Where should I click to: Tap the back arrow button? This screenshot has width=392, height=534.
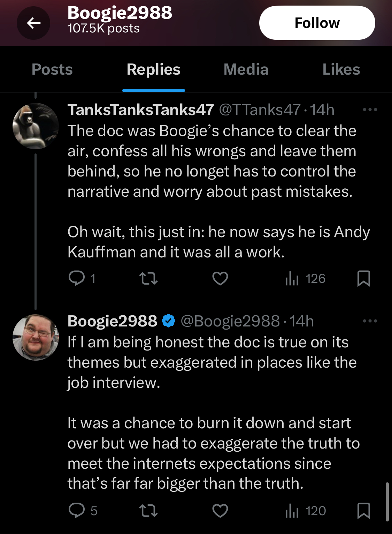[33, 23]
